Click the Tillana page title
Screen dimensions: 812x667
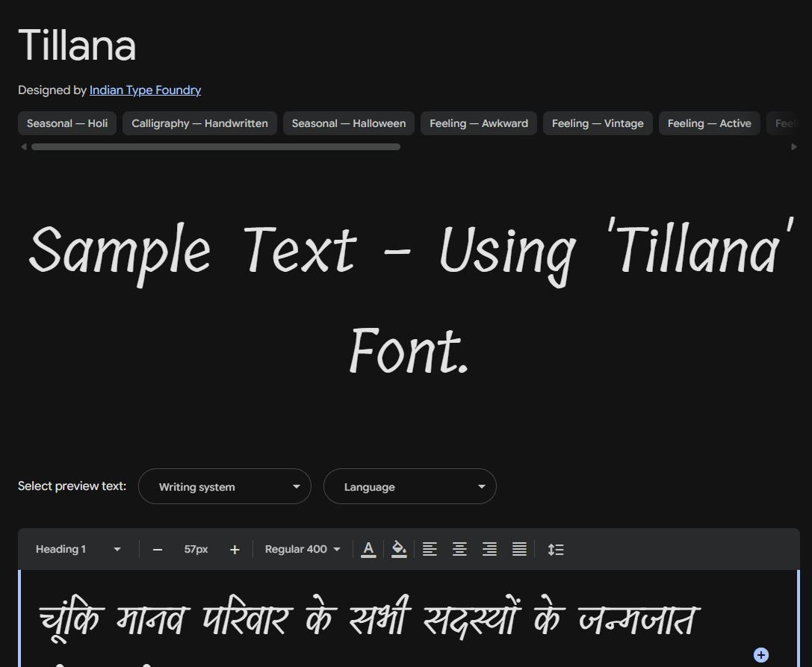click(x=77, y=45)
